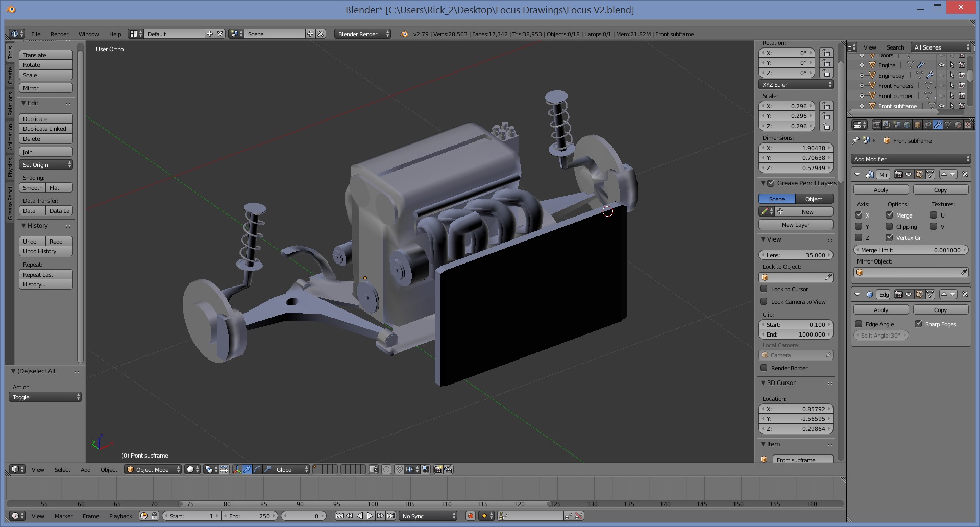Viewport: 980px width, 527px height.
Task: Remove the Mirror modifier with its X
Action: pyautogui.click(x=965, y=174)
